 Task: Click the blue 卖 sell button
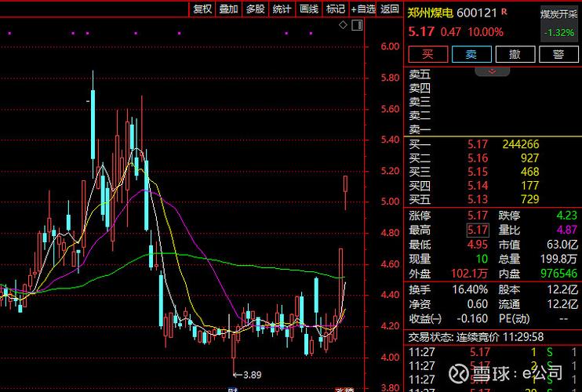point(471,55)
